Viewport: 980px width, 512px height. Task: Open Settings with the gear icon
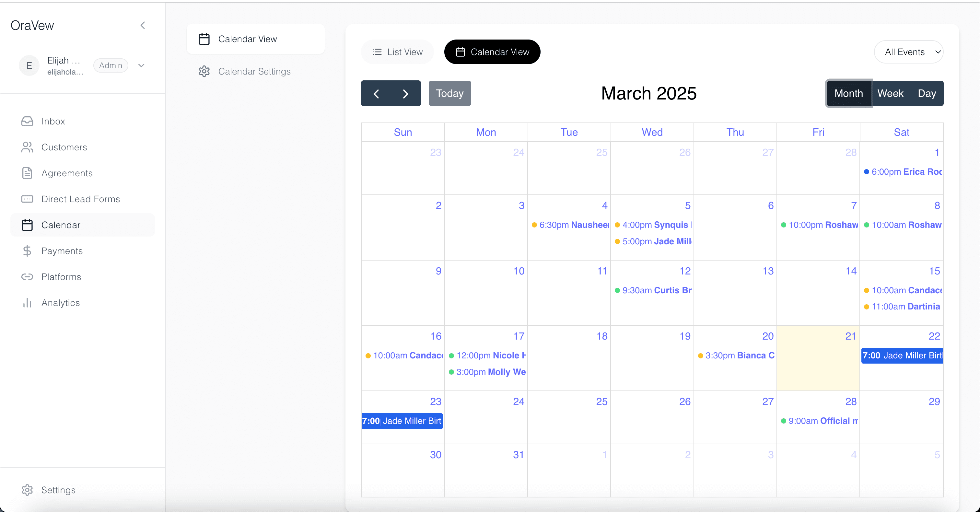[x=27, y=490]
